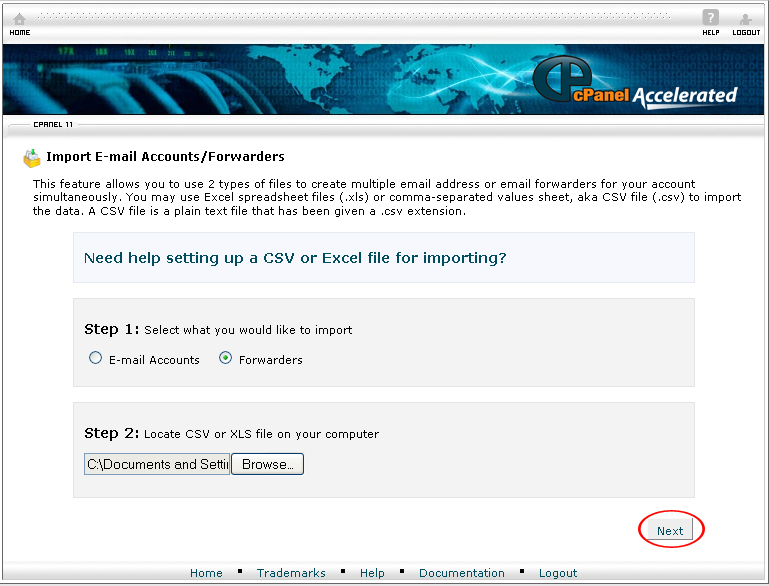769x586 pixels.
Task: Open the Help footer link
Action: tap(372, 573)
